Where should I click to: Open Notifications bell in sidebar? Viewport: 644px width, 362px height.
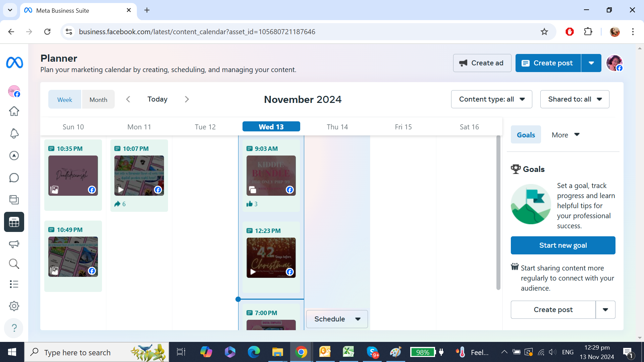[x=14, y=133]
